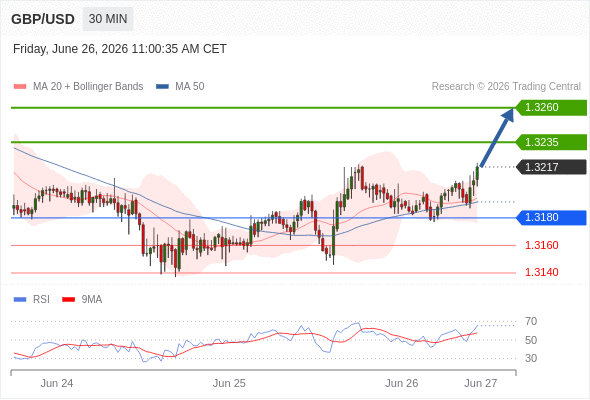
Task: Select the 30 MIN timeframe badge
Action: (108, 19)
